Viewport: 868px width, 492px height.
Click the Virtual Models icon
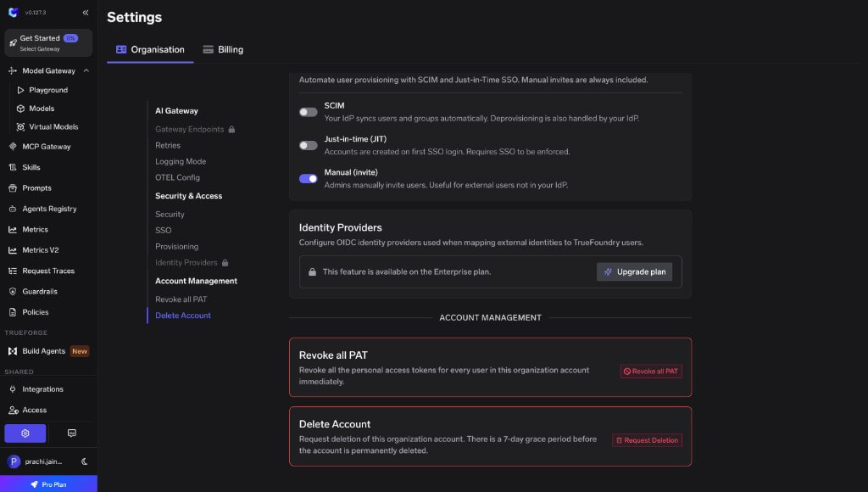(x=20, y=127)
